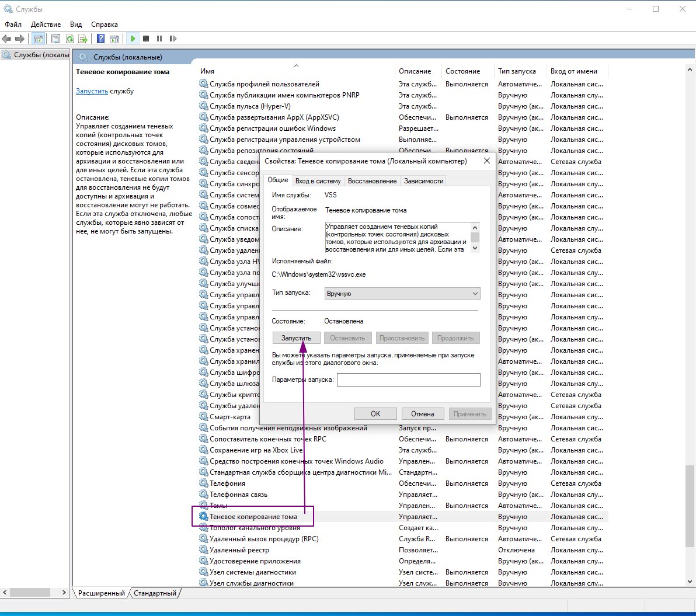Click the description box scroll-down arrow

coord(475,248)
